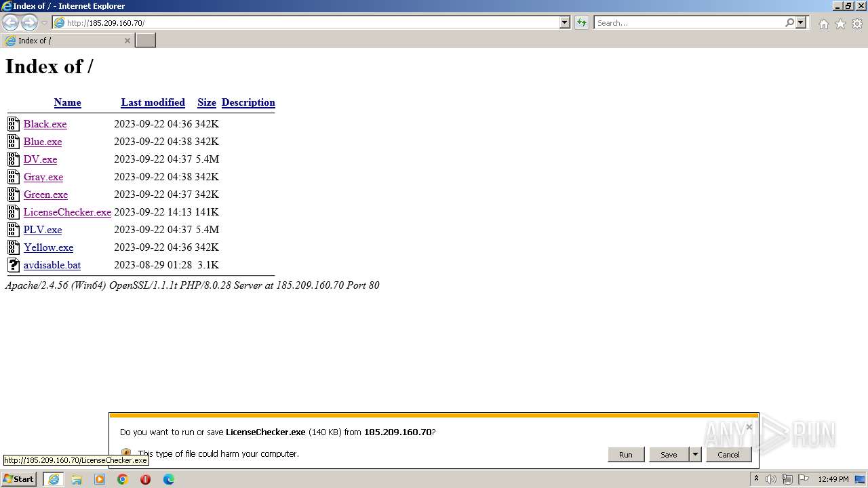Open Microsoft Edge from the taskbar
Screen dimensions: 868x488
pos(168,479)
